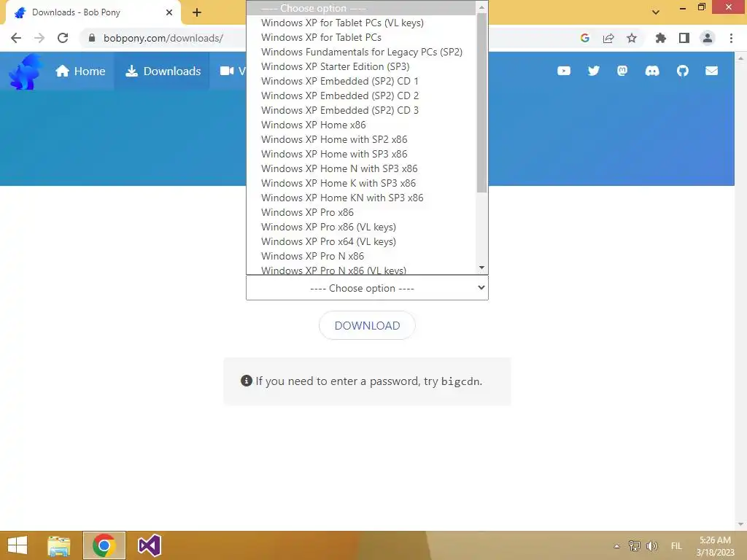Click the DOWNLOAD button

(x=367, y=325)
